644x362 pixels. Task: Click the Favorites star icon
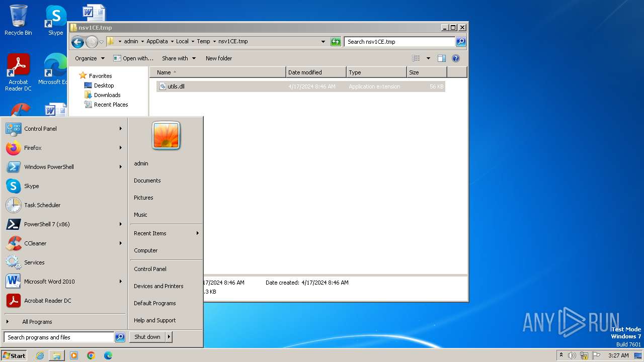pyautogui.click(x=83, y=75)
